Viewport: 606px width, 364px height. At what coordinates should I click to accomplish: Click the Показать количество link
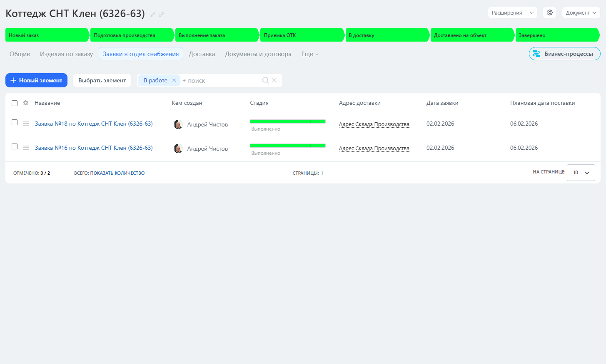coord(117,173)
